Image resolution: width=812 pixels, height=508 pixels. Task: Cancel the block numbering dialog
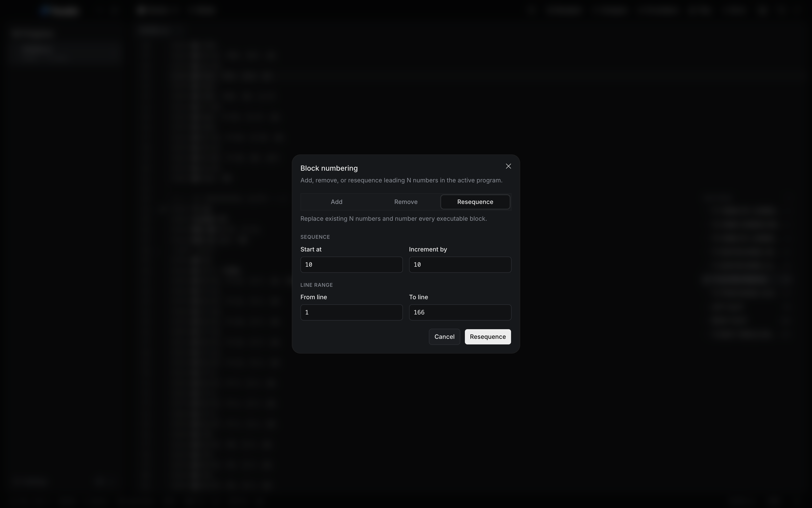(444, 337)
